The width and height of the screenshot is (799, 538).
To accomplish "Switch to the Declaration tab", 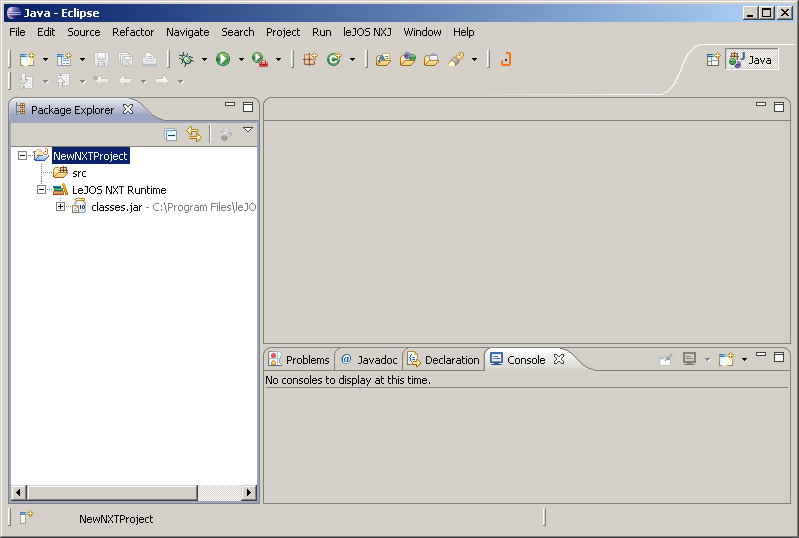I will (443, 360).
